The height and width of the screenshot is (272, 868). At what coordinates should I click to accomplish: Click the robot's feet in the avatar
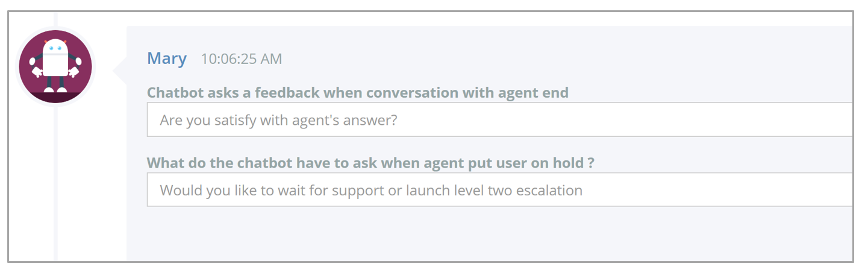(x=55, y=90)
